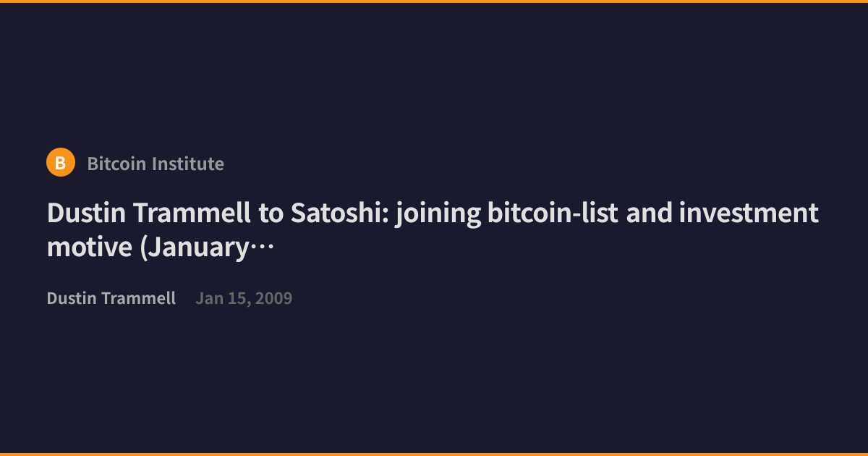Screen dimensions: 868x456
Task: Click the orange top border bar
Action: point(434,1)
